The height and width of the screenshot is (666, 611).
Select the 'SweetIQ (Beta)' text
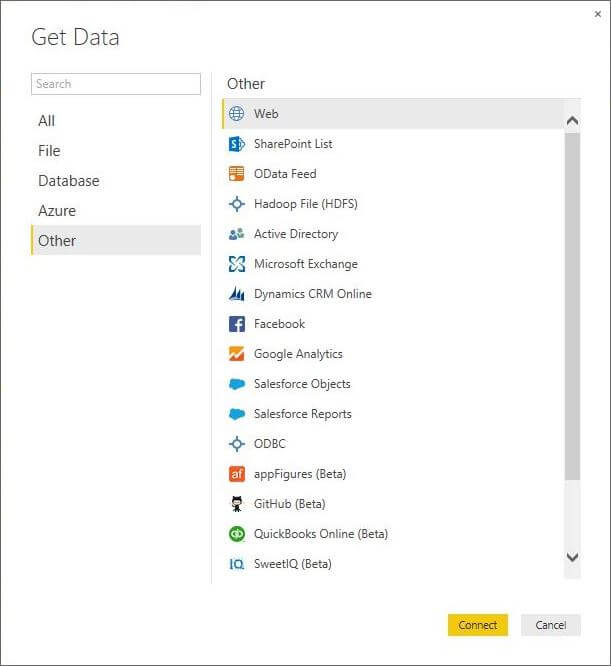[x=293, y=564]
